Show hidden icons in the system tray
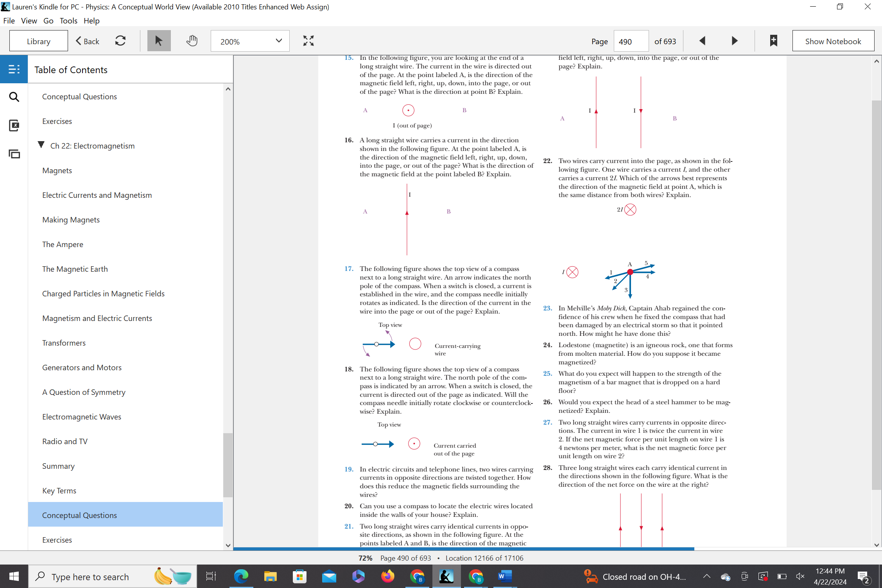Screen dimensions: 882x588 pos(706,576)
